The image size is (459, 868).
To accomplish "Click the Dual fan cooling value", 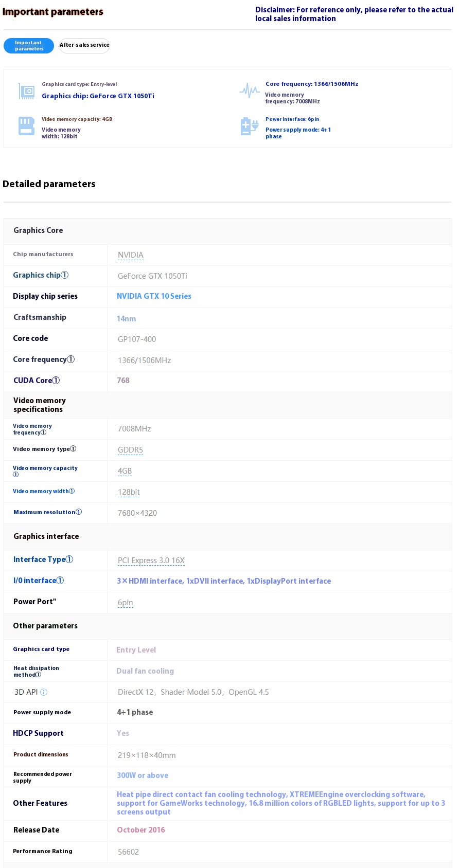I will click(x=145, y=671).
